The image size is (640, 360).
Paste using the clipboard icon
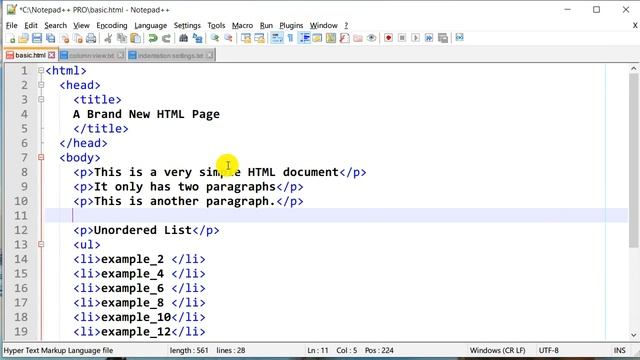tap(136, 38)
